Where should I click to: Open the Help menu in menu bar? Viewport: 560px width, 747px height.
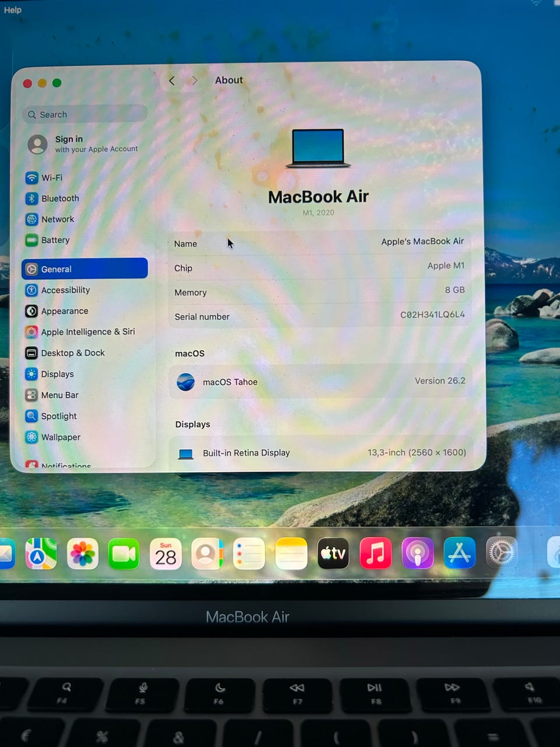point(13,9)
